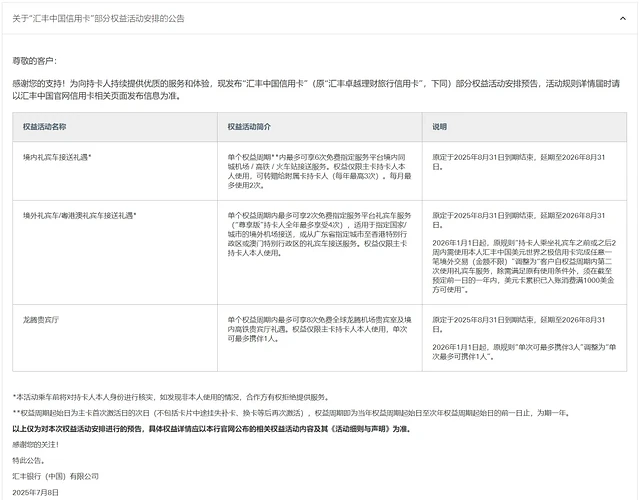This screenshot has height=500, width=639.
Task: Click the bold notice starting 以上仅为对本次权益活动
Action: point(212,429)
